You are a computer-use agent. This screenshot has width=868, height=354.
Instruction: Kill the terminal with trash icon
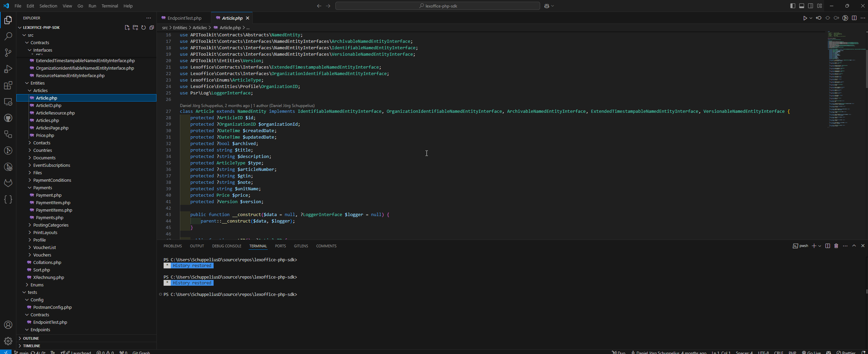(836, 246)
